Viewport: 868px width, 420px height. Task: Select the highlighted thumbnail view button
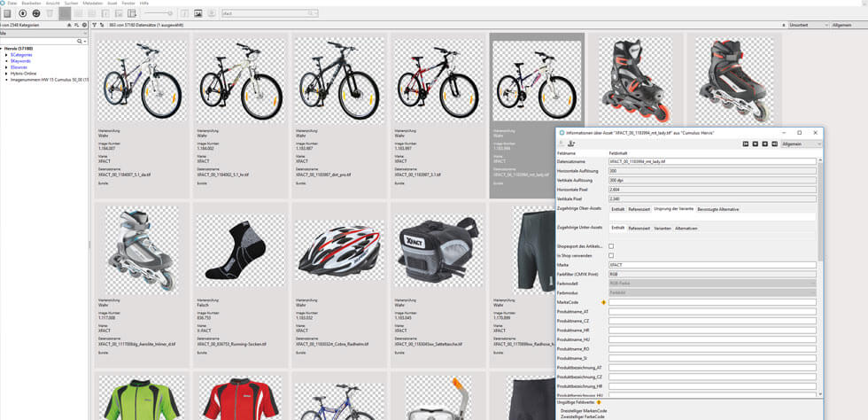[65, 12]
